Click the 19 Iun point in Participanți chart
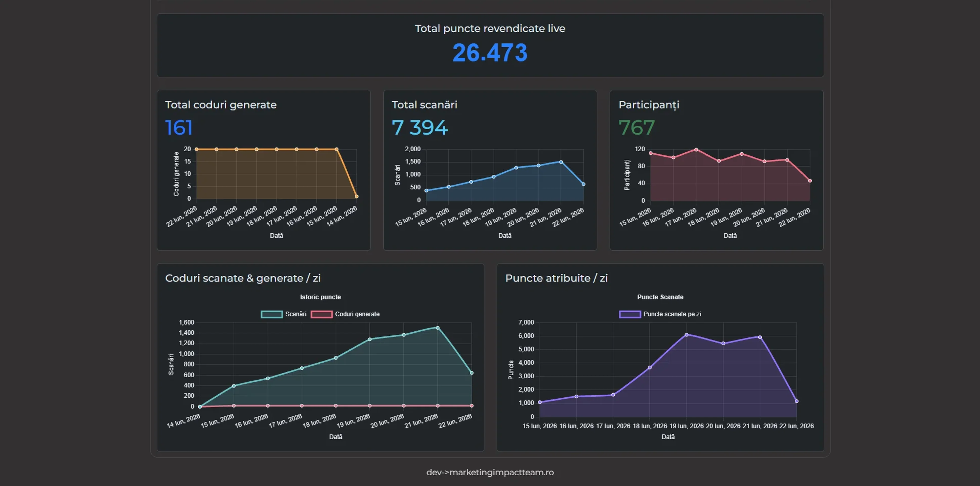The height and width of the screenshot is (486, 980). tap(741, 154)
